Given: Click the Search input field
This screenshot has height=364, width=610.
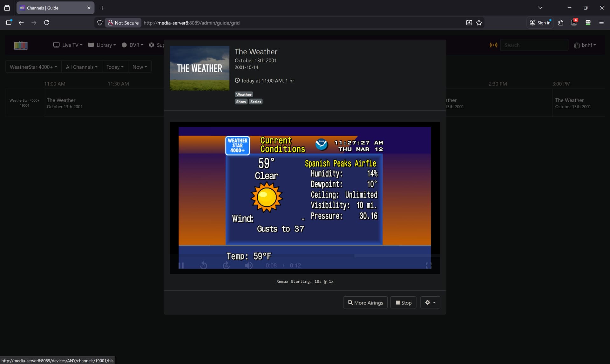Looking at the screenshot, I should 534,45.
